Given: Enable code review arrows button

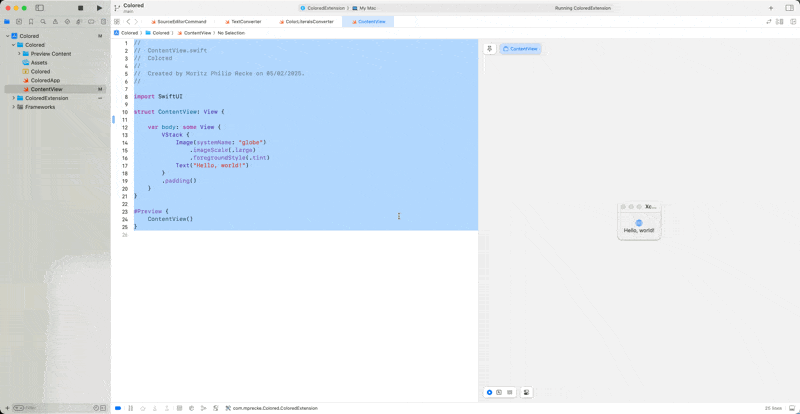Looking at the screenshot, I should [768, 21].
